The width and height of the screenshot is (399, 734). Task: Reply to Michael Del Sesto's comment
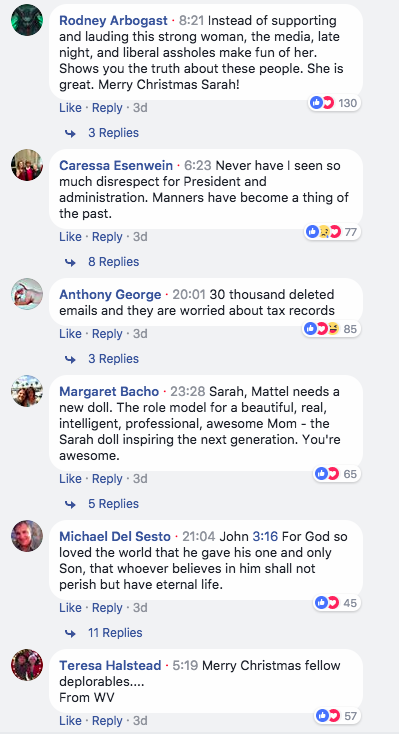point(107,608)
